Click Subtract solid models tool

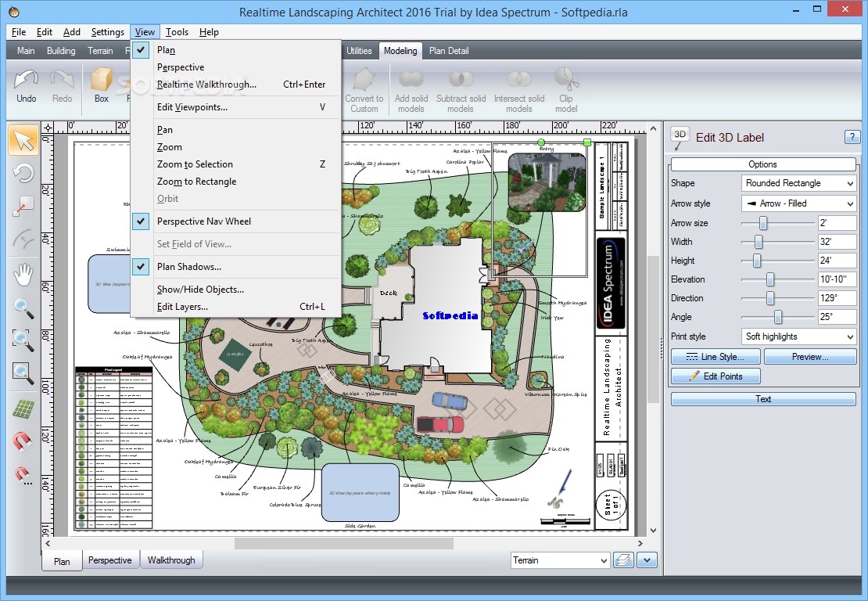pyautogui.click(x=461, y=90)
